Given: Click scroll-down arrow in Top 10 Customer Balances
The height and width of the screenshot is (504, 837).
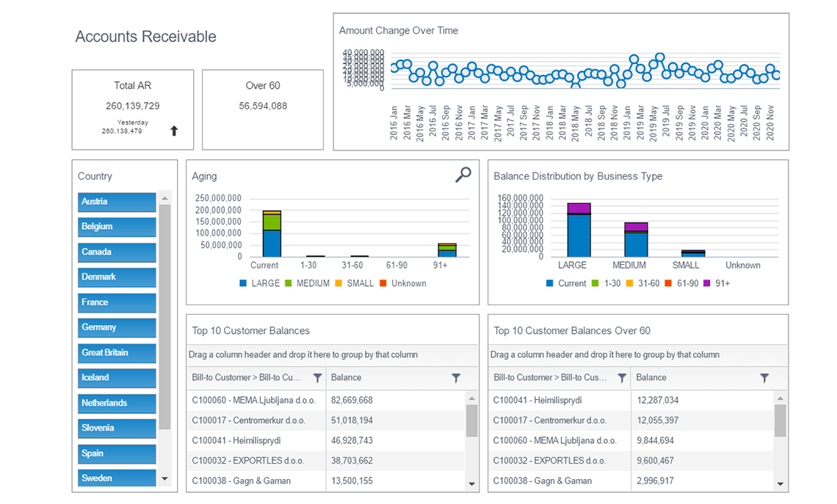Looking at the screenshot, I should (x=472, y=484).
